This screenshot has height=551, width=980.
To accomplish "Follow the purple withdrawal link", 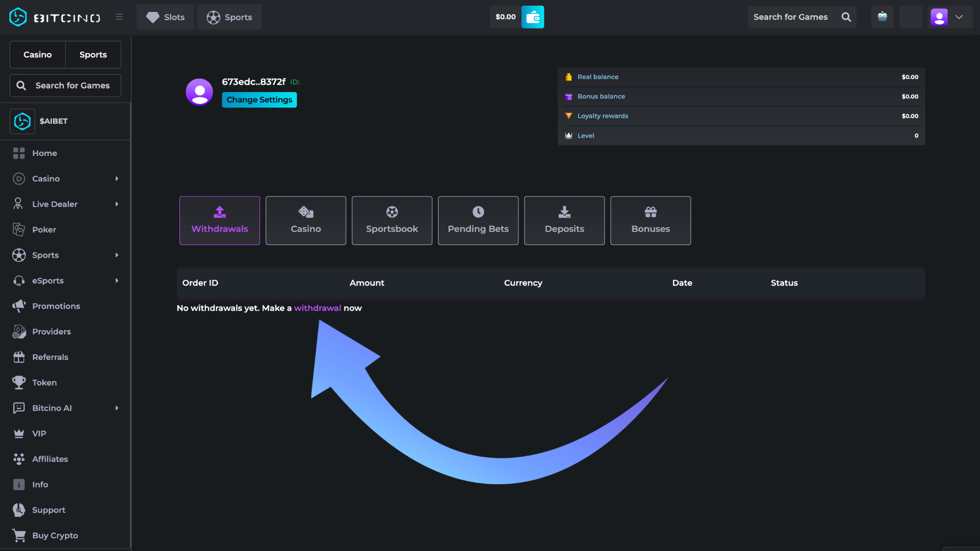I will click(x=317, y=308).
